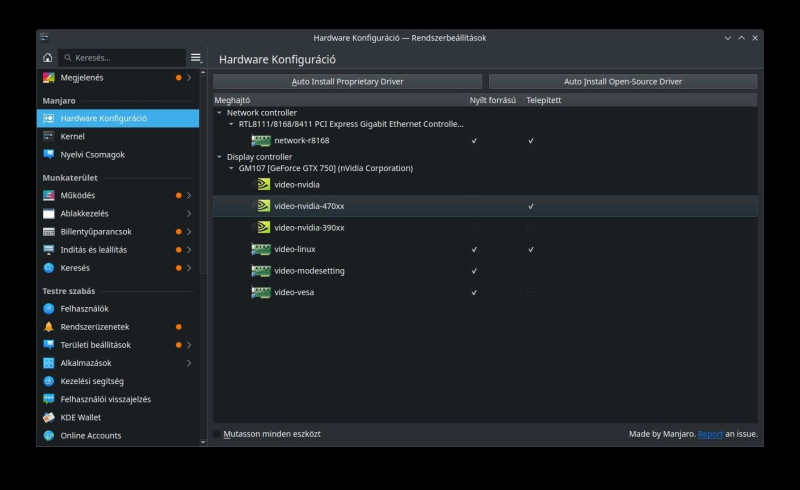Click the video-modesetting card icon
The image size is (800, 490).
(x=261, y=271)
